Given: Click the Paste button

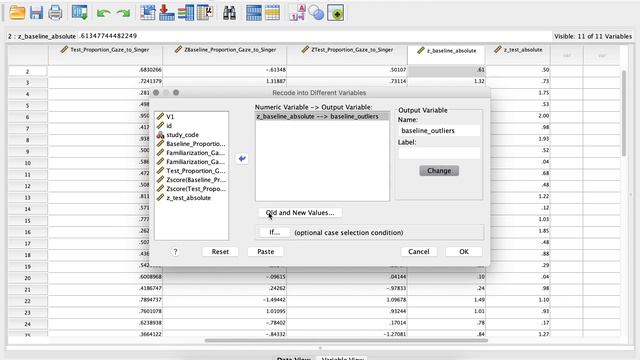Looking at the screenshot, I should tap(266, 252).
